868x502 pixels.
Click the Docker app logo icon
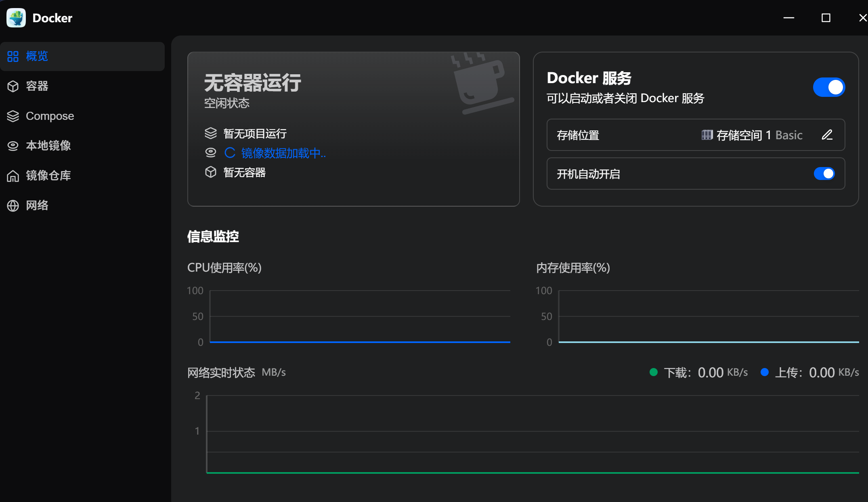[x=16, y=18]
